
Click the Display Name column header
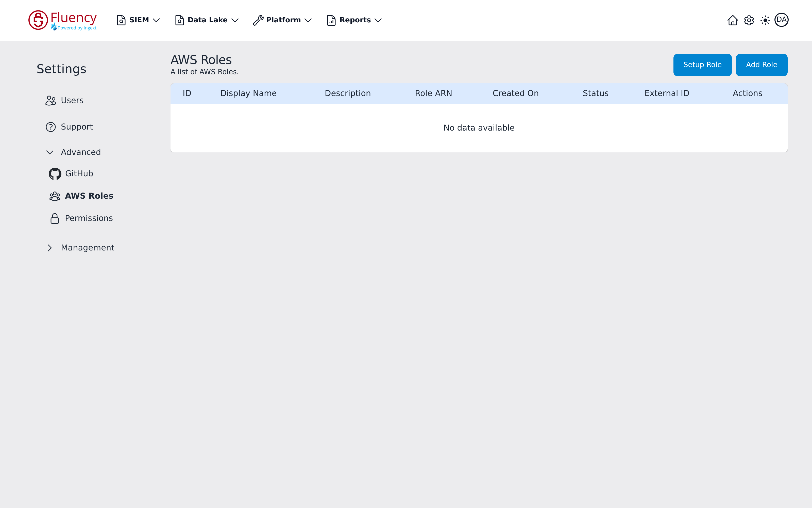248,93
